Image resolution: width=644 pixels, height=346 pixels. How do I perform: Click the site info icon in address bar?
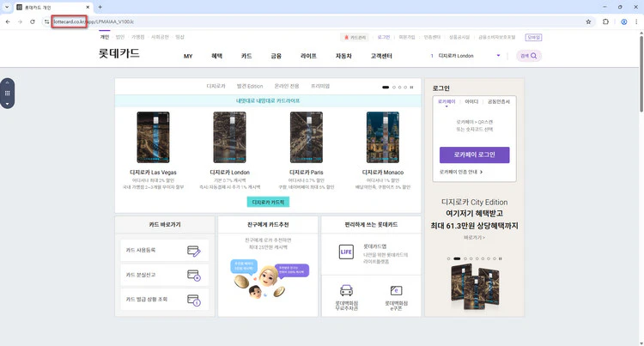tap(46, 21)
